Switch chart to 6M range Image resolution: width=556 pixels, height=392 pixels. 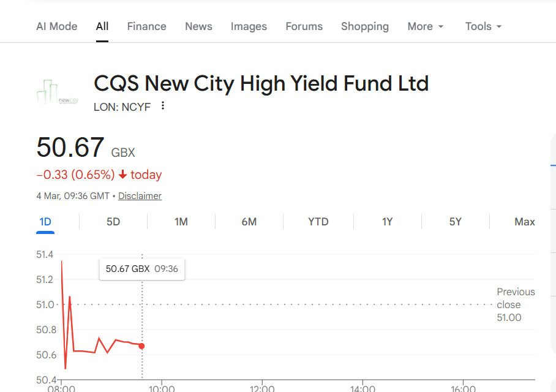pos(249,222)
